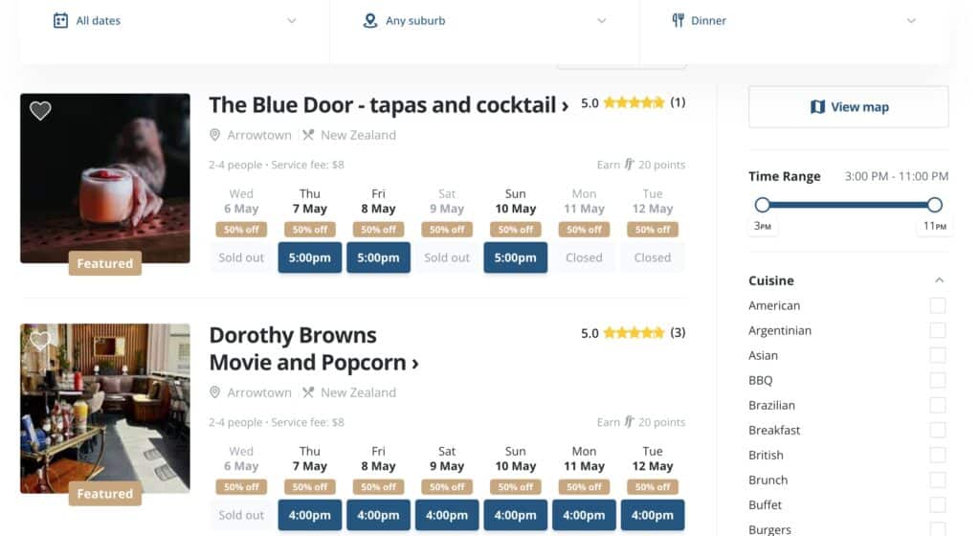980x536 pixels.
Task: Click Dorothy Browns Sold out Wed 6 May
Action: point(241,515)
